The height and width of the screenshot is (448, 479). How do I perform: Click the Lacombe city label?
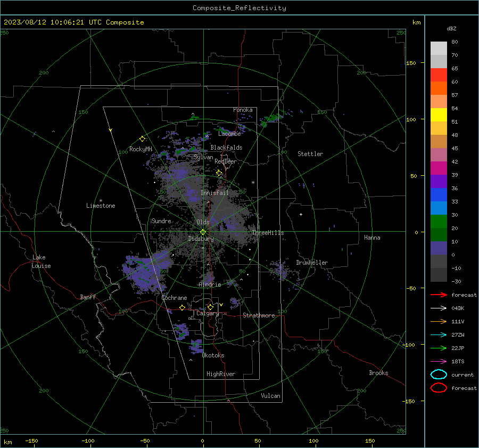(x=229, y=134)
